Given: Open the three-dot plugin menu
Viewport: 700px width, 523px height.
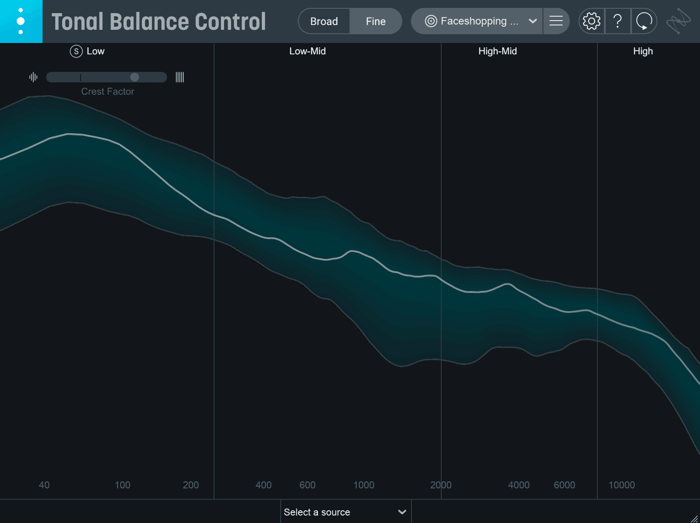Looking at the screenshot, I should [21, 21].
